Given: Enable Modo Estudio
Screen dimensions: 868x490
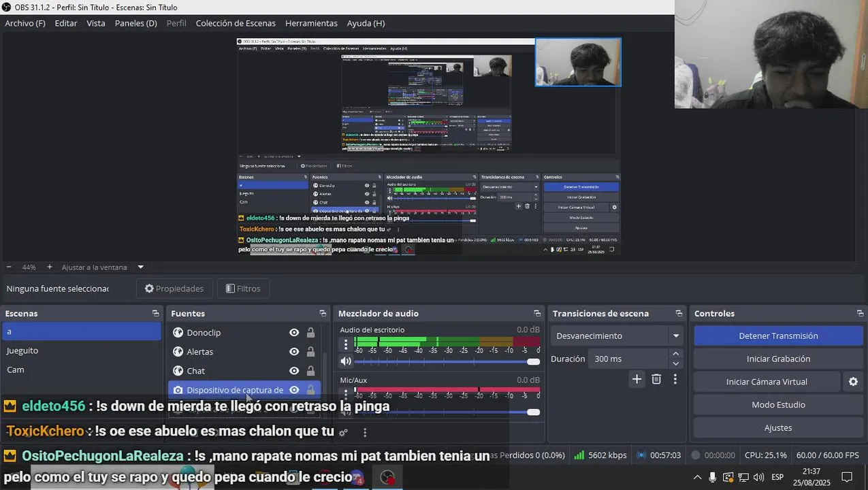Looking at the screenshot, I should [778, 404].
